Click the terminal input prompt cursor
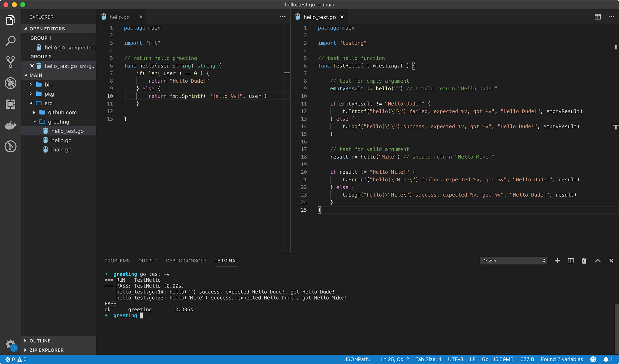This screenshot has height=364, width=619. point(141,315)
